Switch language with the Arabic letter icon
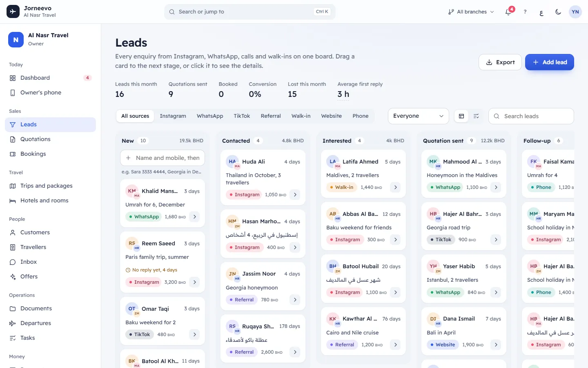The height and width of the screenshot is (368, 588). pyautogui.click(x=541, y=12)
